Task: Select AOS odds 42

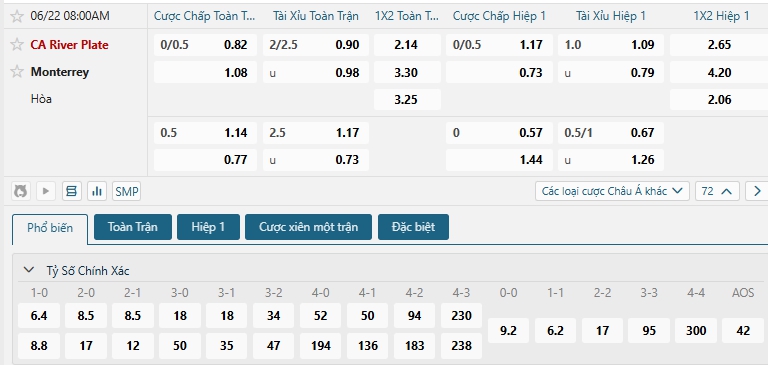Action: coord(743,331)
